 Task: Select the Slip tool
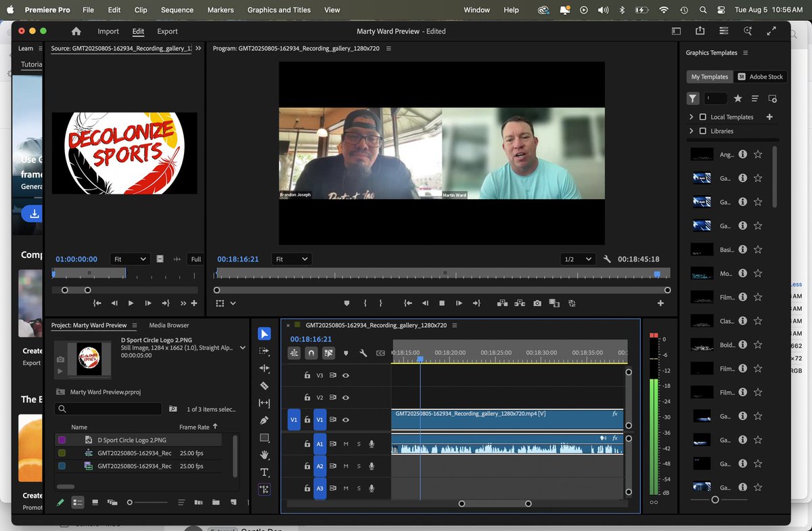tap(265, 403)
